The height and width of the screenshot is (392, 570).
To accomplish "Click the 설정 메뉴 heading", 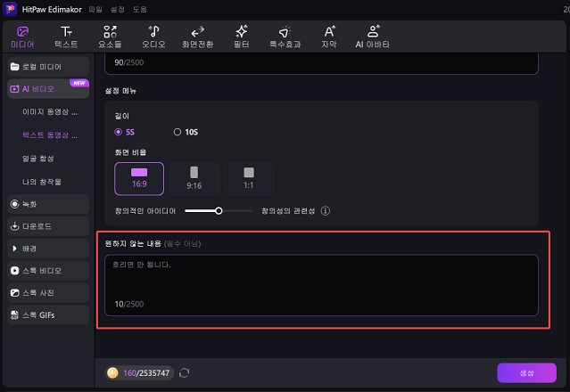I will tap(120, 91).
